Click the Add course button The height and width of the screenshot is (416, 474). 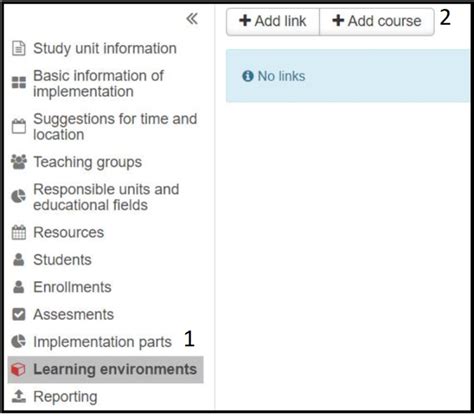pos(377,21)
